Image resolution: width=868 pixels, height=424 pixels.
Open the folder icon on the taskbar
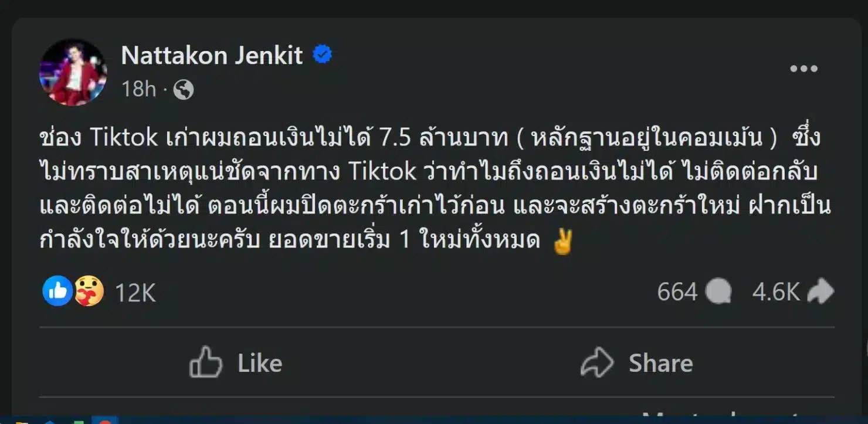pos(22,422)
